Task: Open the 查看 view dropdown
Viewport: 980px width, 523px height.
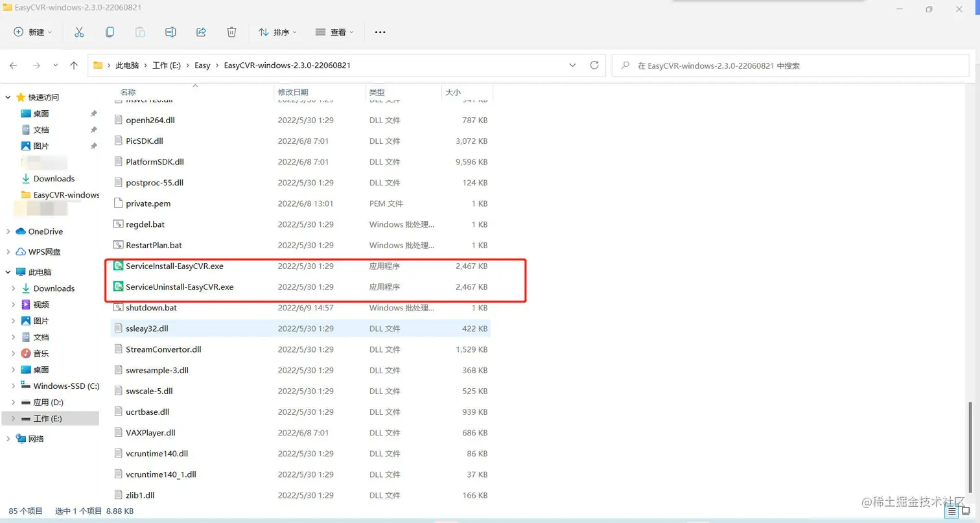Action: pos(334,32)
